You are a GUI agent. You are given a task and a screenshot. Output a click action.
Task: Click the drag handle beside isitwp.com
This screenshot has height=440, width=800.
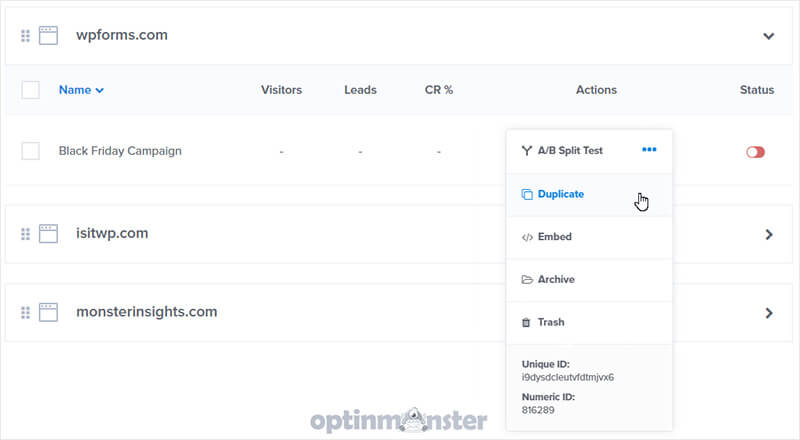point(26,234)
